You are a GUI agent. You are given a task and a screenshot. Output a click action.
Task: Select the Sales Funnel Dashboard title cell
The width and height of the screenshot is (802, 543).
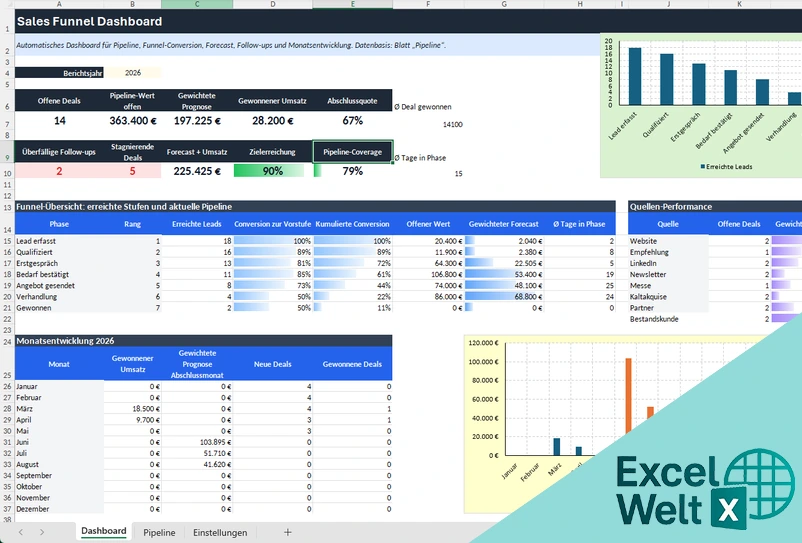[x=90, y=21]
